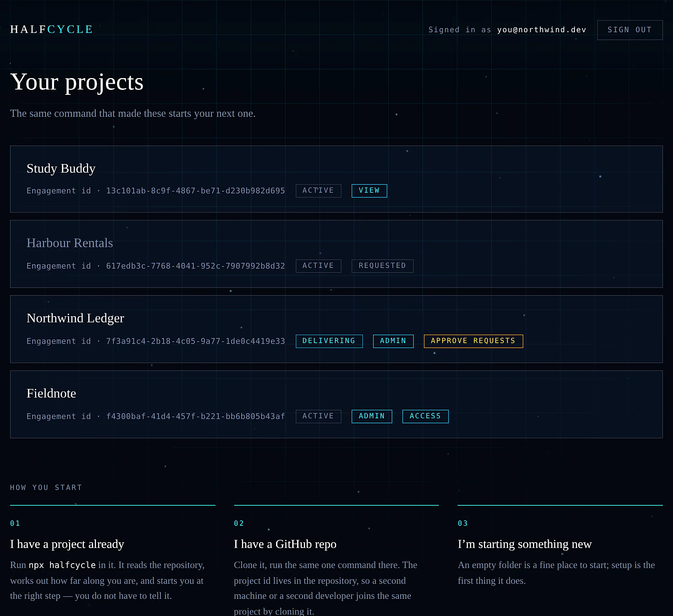Click ACCESS on Fieldnote
The width and height of the screenshot is (673, 616).
[425, 416]
